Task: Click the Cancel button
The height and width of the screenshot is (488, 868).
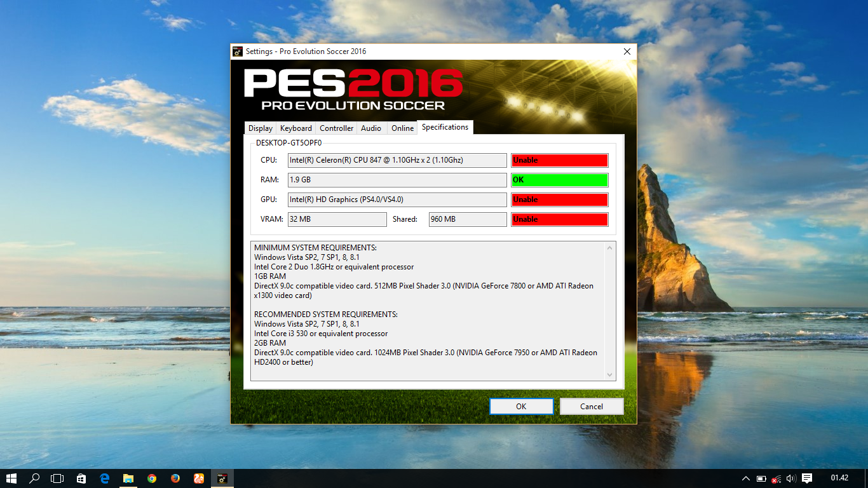Action: tap(592, 407)
